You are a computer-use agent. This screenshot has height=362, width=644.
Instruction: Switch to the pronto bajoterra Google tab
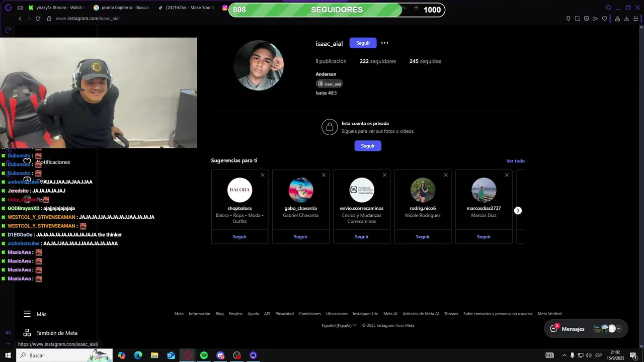coord(121,8)
